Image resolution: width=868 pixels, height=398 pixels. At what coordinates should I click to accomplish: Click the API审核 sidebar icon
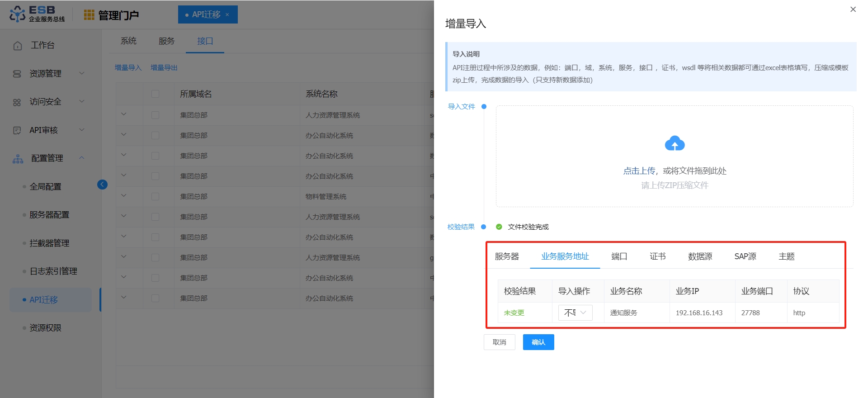point(17,130)
